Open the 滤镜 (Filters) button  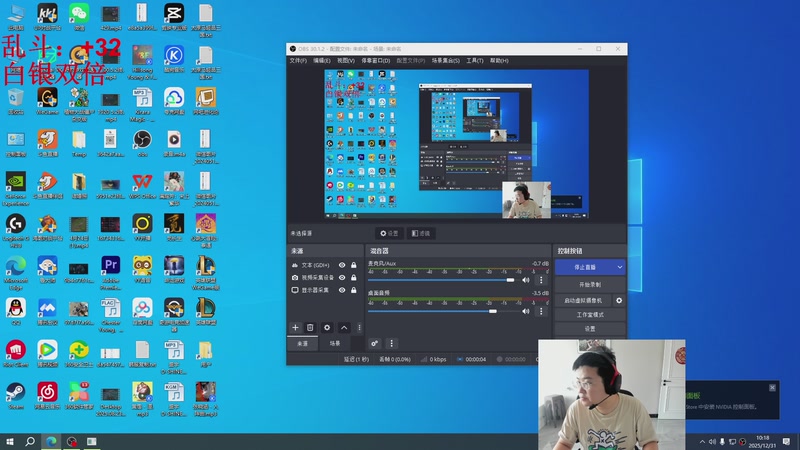click(x=421, y=233)
